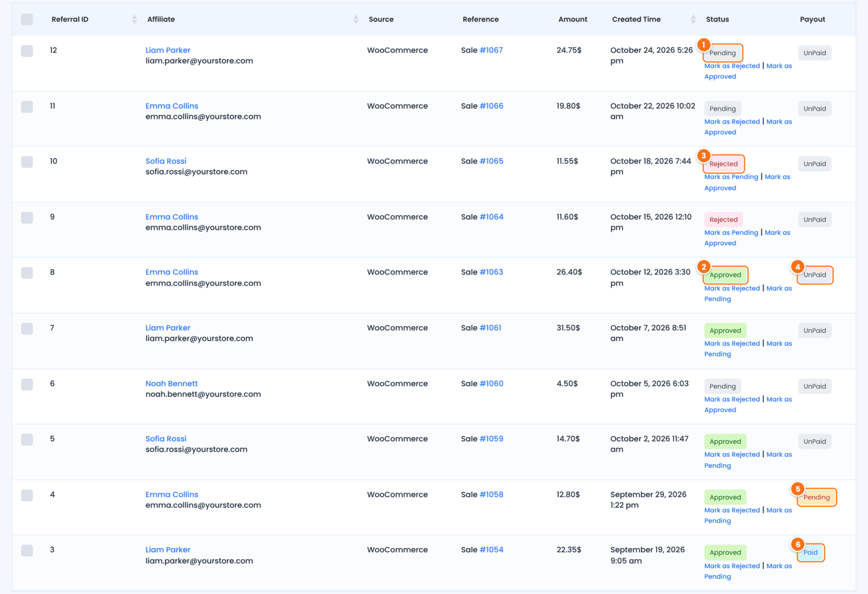Open Emma Collins on the Sale #1064 row
Screen dimensions: 868x594
[x=172, y=217]
